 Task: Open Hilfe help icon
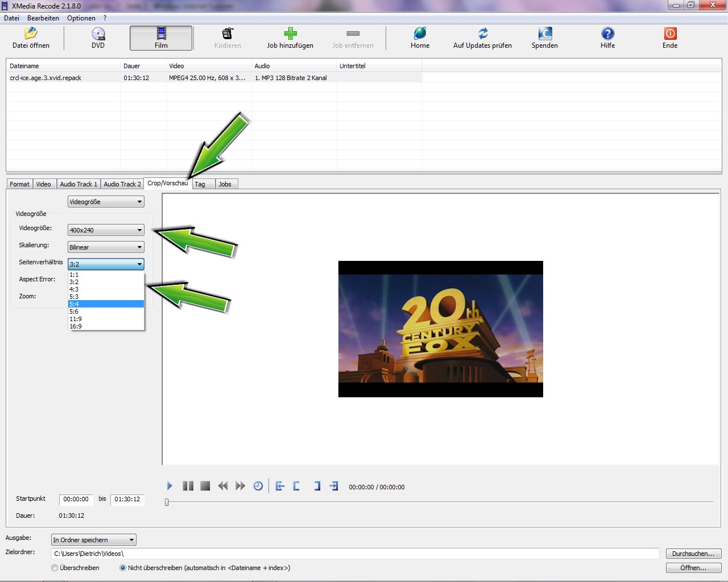607,38
